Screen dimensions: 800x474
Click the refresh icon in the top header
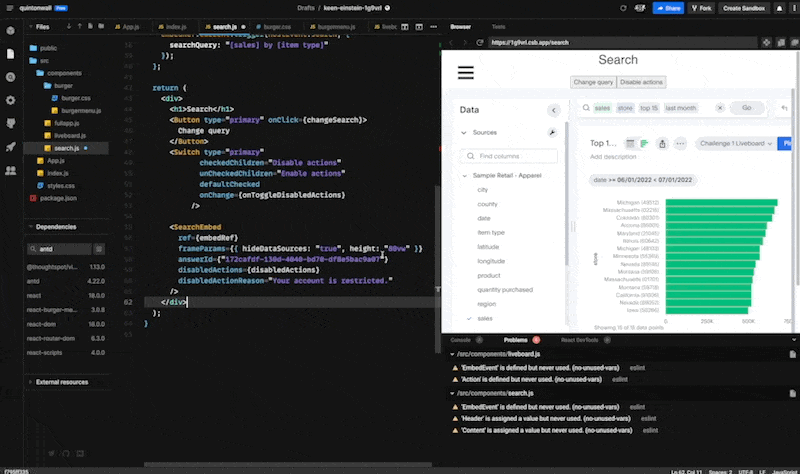pos(623,8)
